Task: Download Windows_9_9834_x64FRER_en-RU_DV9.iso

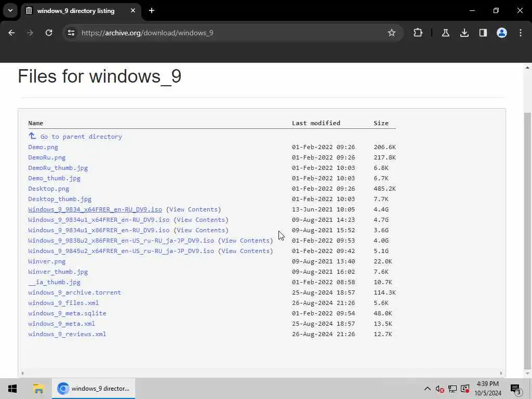Action: pos(95,209)
